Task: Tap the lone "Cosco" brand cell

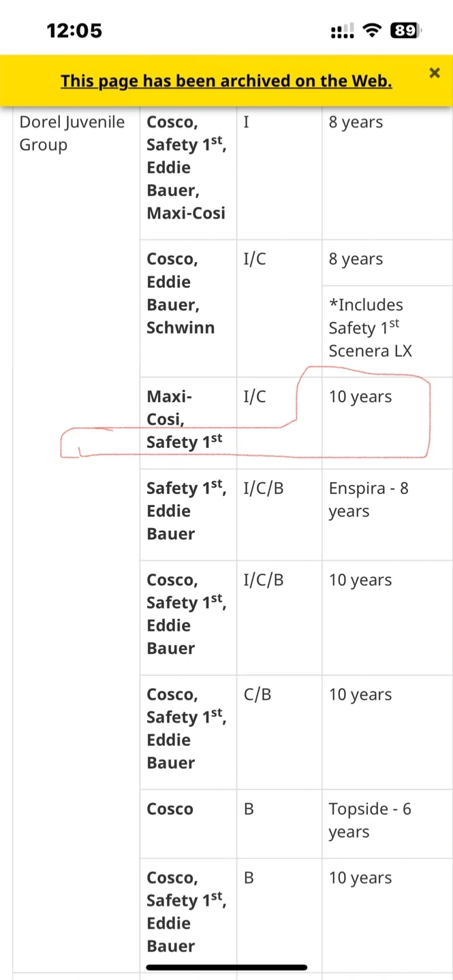Action: 170,809
